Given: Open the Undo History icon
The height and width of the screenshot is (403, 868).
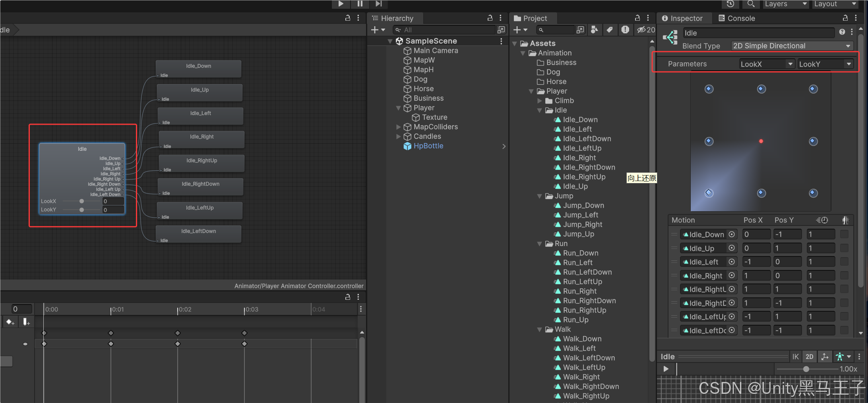Looking at the screenshot, I should (730, 4).
